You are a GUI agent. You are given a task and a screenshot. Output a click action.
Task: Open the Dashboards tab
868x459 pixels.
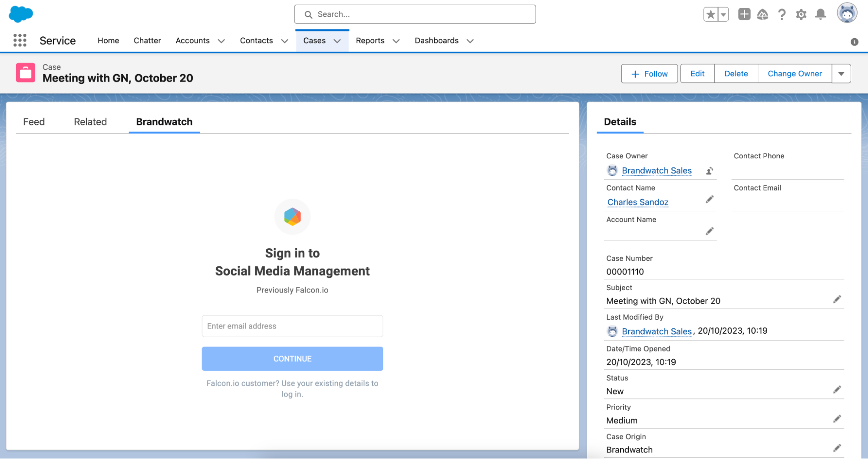[x=436, y=41]
